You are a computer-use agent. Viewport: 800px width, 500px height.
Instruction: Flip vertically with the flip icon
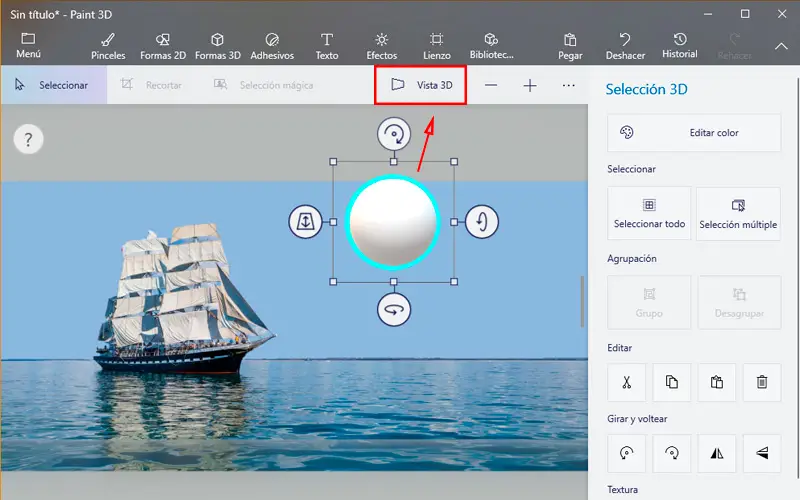[x=762, y=453]
